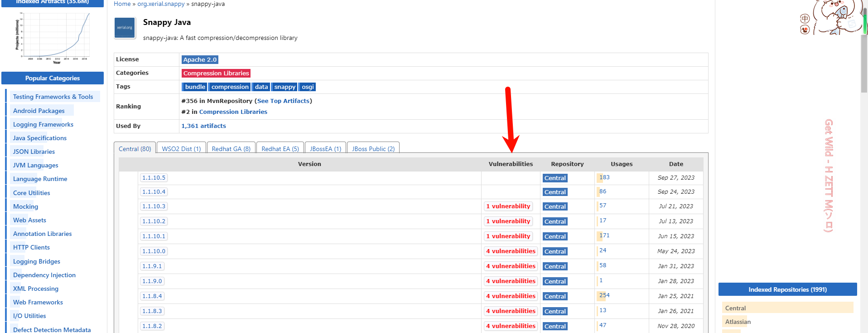Open the Home breadcrumb link
Screen dimensions: 868x333
pos(122,4)
